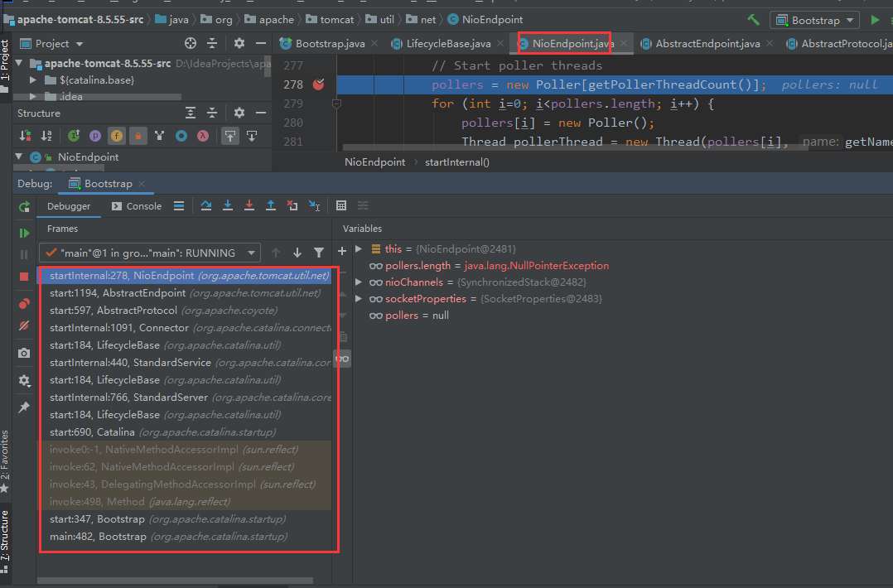Open Structure panel settings gear
893x588 pixels.
[x=239, y=113]
